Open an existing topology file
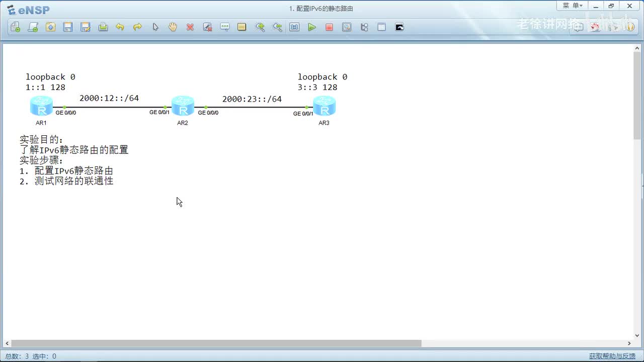The height and width of the screenshot is (362, 644). click(50, 27)
